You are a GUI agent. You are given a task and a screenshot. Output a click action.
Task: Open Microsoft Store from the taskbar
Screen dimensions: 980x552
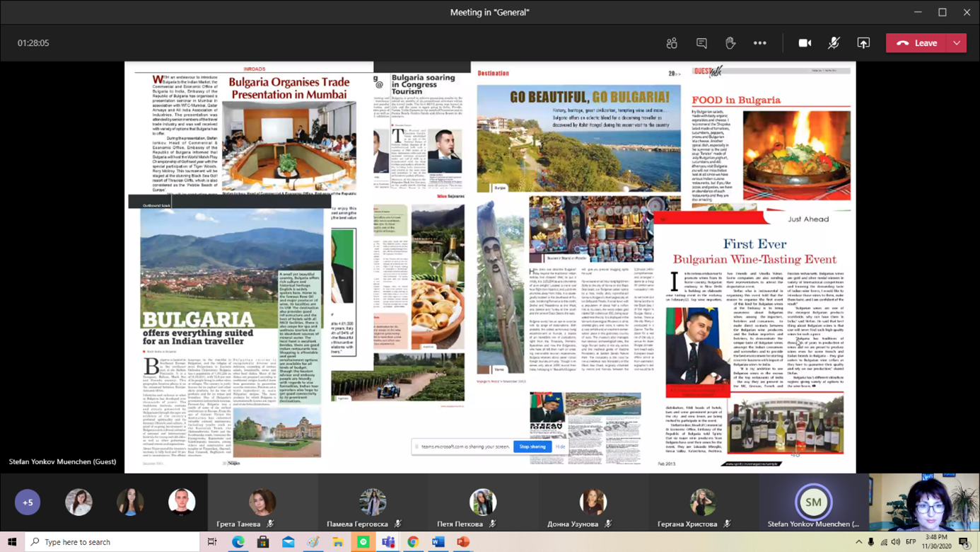point(263,542)
